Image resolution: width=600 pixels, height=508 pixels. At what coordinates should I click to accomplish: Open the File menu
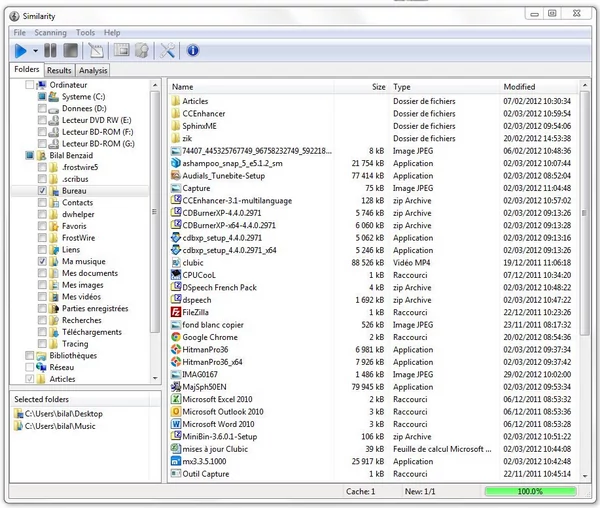point(20,33)
